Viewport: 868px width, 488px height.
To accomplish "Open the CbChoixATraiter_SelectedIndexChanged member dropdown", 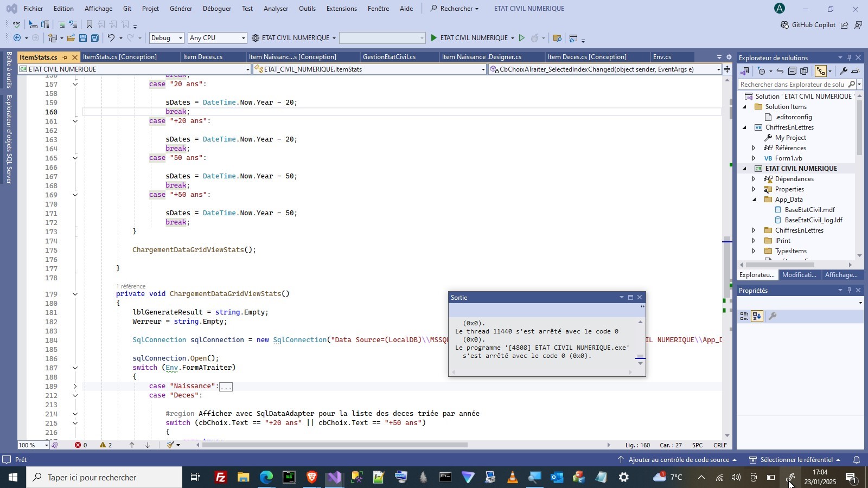I will [605, 69].
